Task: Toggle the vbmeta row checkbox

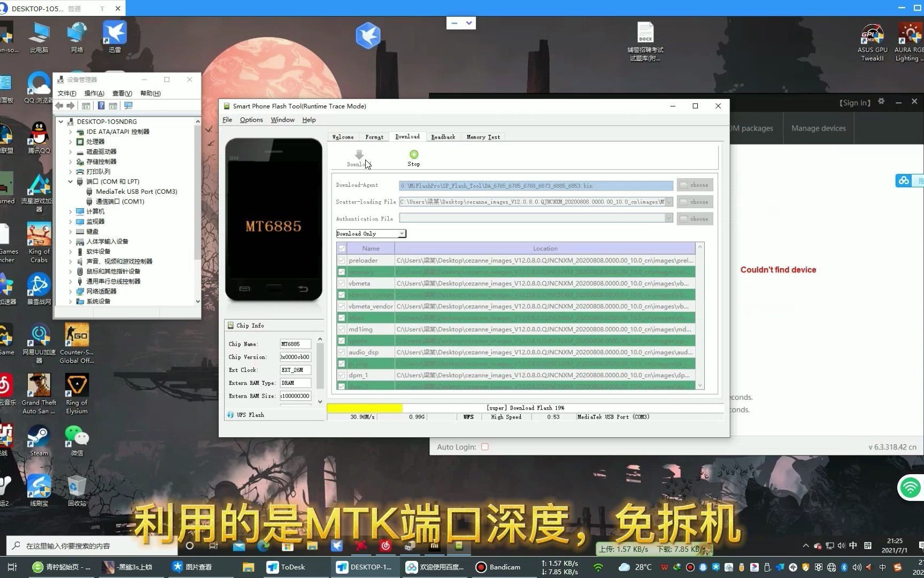Action: coord(342,284)
